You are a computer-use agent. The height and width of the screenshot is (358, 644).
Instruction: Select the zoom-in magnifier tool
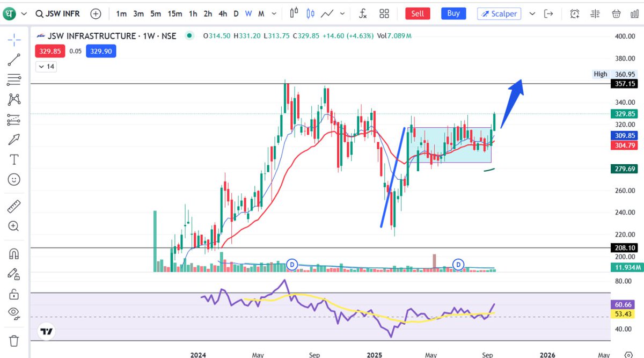click(x=14, y=226)
